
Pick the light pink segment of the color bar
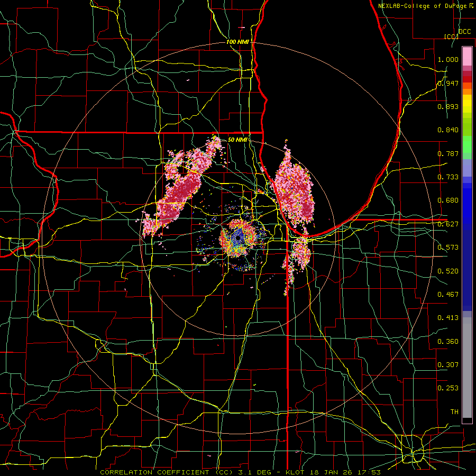tap(467, 57)
